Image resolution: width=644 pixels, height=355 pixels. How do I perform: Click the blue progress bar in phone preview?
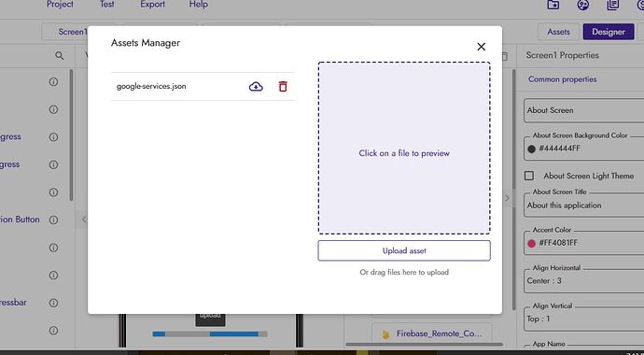pos(210,334)
